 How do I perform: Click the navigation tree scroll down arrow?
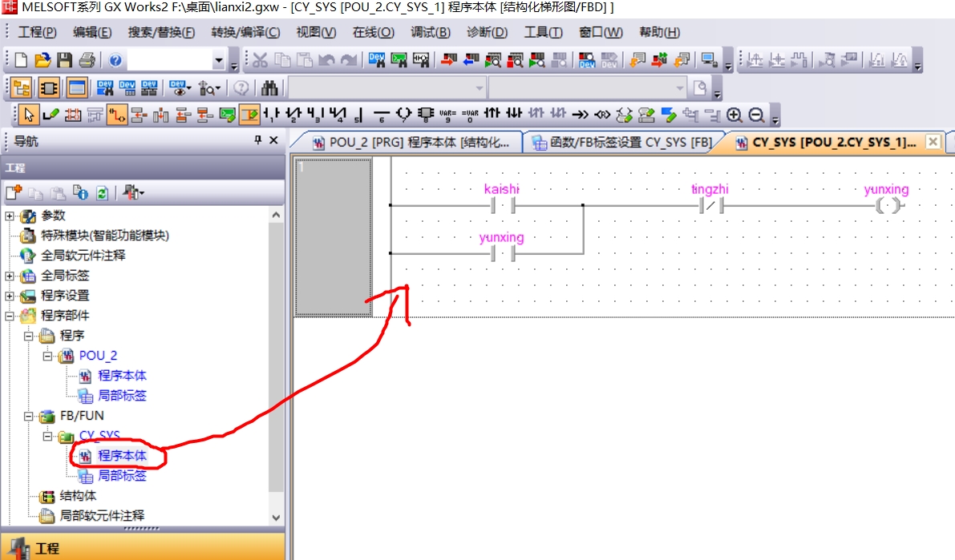tap(277, 518)
